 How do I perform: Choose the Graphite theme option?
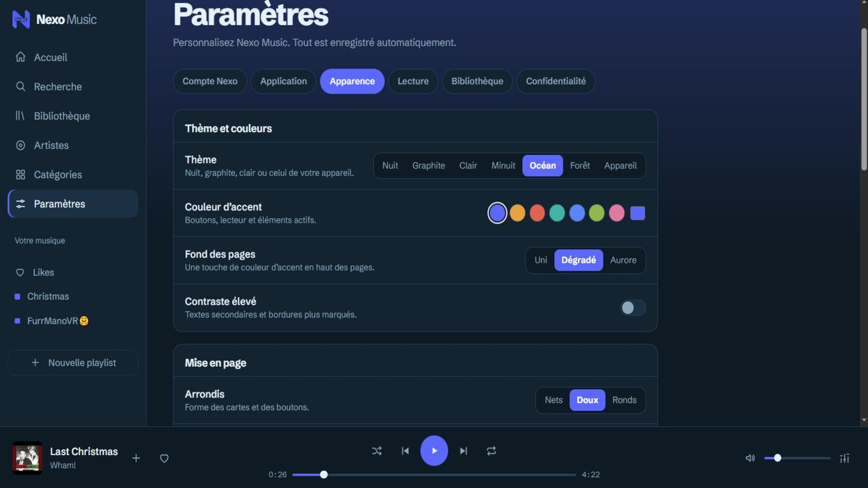pyautogui.click(x=429, y=166)
